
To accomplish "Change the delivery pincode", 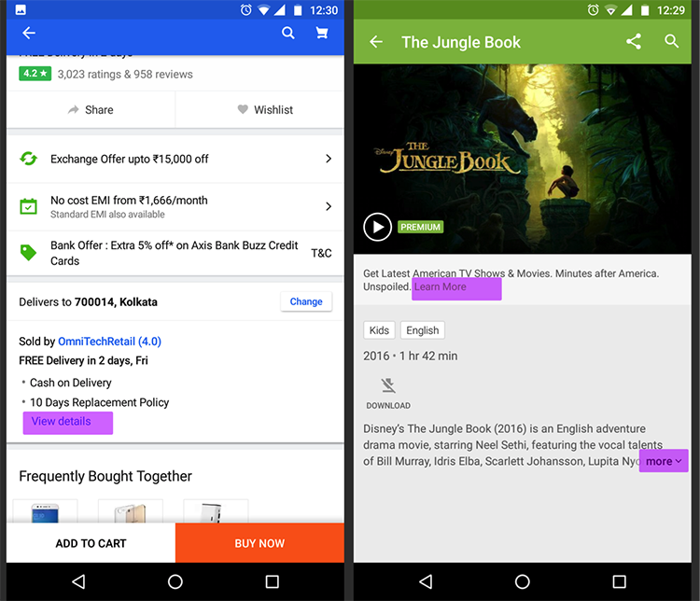I will 306,301.
